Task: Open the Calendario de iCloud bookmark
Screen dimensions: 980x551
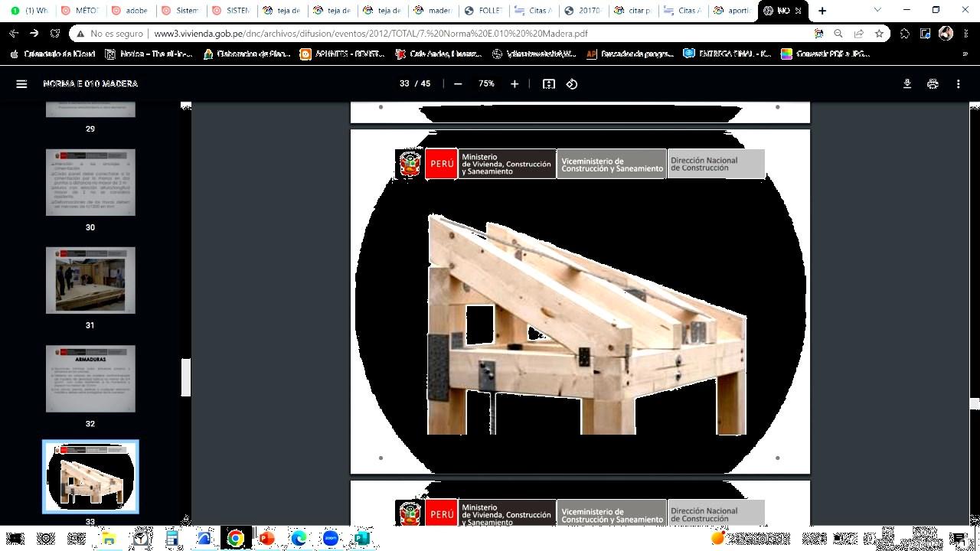Action: click(54, 54)
